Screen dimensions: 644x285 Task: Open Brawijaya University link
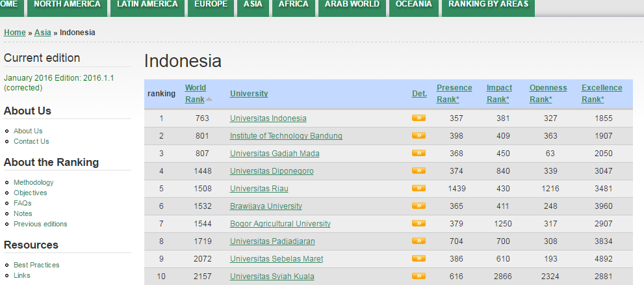[x=266, y=206]
